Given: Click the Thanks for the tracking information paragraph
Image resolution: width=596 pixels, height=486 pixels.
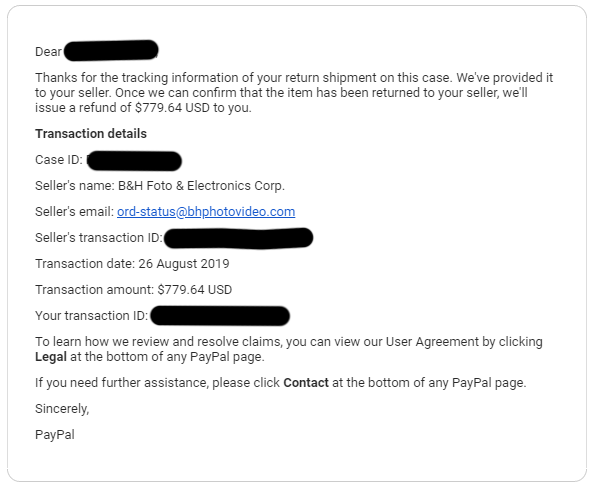Looking at the screenshot, I should (x=294, y=93).
